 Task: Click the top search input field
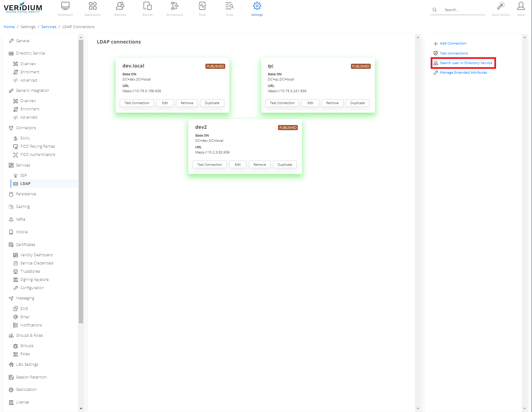tap(462, 10)
